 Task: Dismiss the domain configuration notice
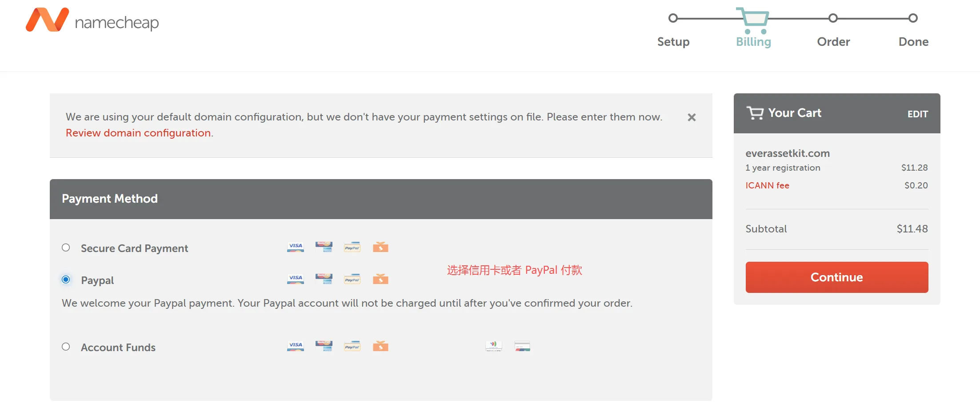[x=692, y=117]
